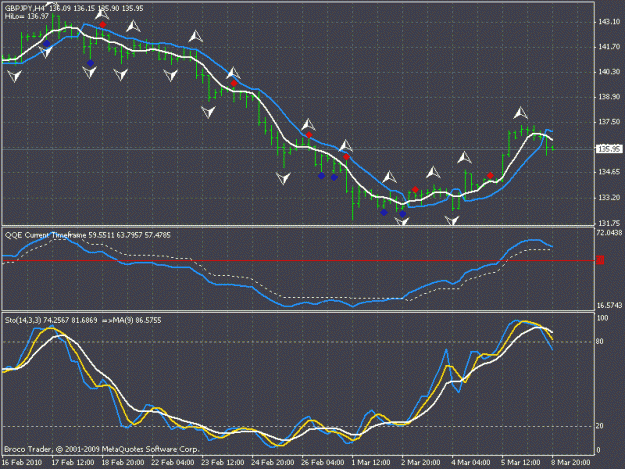Click the topmost red diamond signal near 143.10
The height and width of the screenshot is (469, 625).
click(103, 25)
